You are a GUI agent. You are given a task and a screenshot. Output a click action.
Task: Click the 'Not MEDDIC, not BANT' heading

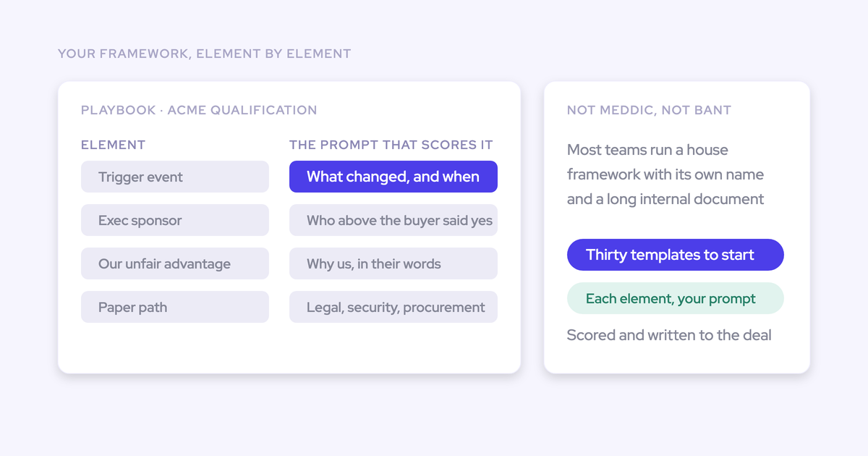[x=649, y=110]
